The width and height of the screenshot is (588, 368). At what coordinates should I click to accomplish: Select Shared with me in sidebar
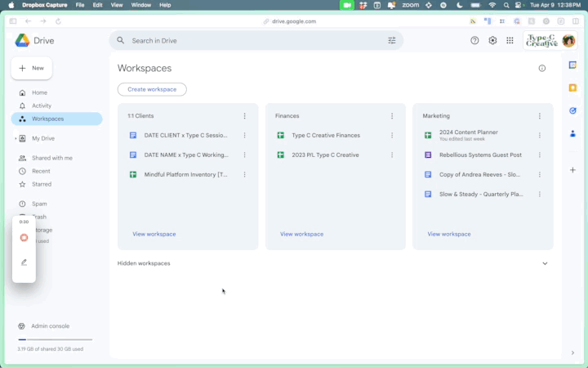(x=51, y=158)
